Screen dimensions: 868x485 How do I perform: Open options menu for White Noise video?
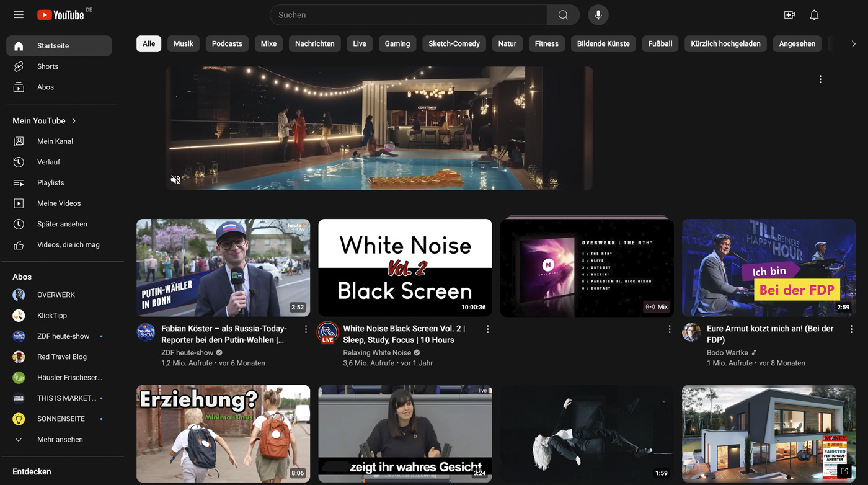coord(487,329)
